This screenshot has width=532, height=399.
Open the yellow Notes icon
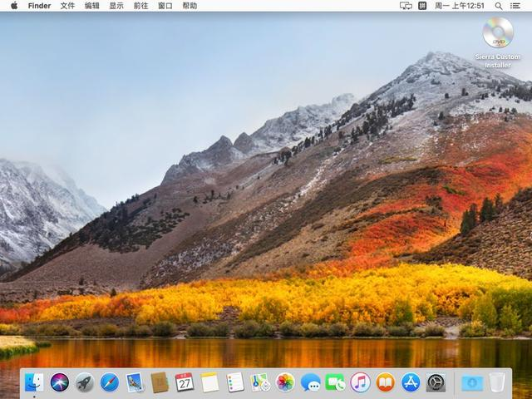[x=209, y=382]
